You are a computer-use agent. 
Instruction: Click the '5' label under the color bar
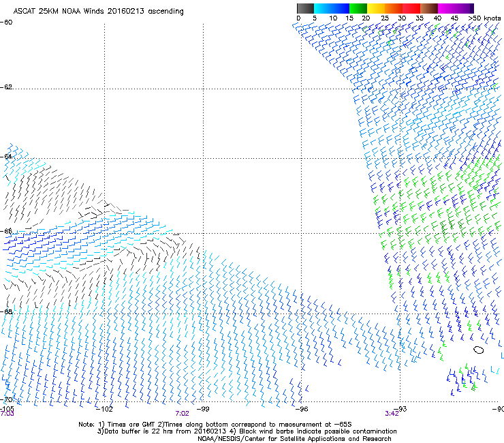(x=315, y=18)
